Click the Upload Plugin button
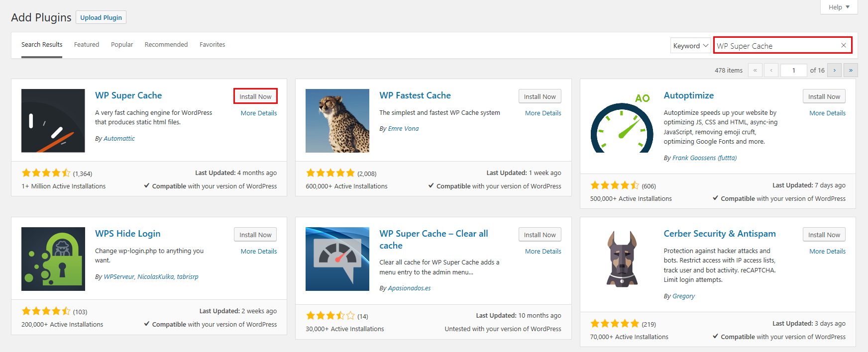 point(101,17)
